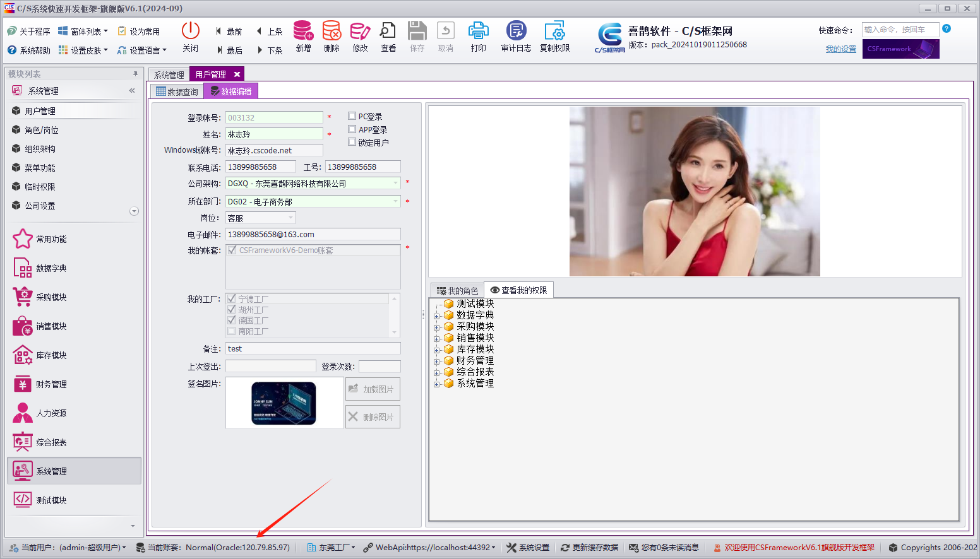The image size is (980, 559).
Task: Expand the 采购模块 tree node
Action: tap(436, 327)
